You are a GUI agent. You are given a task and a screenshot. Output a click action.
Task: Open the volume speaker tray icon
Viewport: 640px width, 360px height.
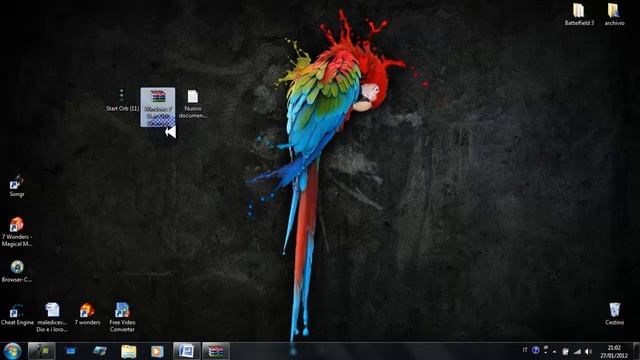coord(588,351)
